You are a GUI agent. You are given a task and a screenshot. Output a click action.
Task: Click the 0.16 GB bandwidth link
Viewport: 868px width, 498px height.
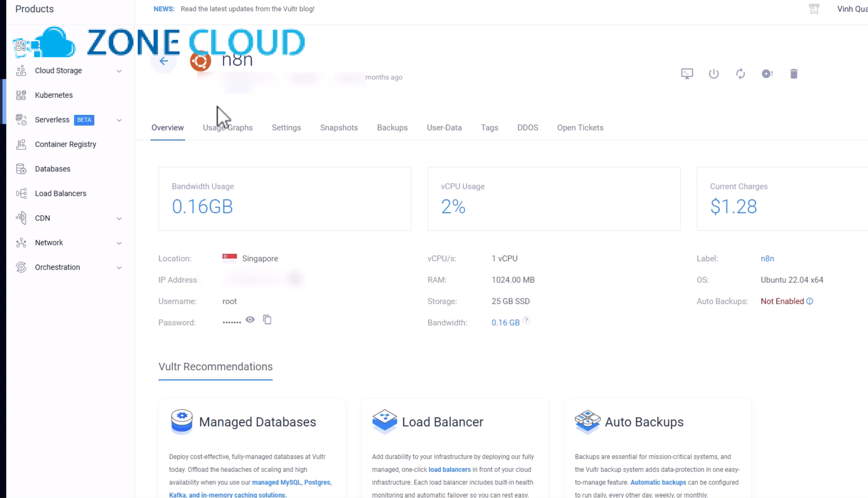(x=506, y=322)
